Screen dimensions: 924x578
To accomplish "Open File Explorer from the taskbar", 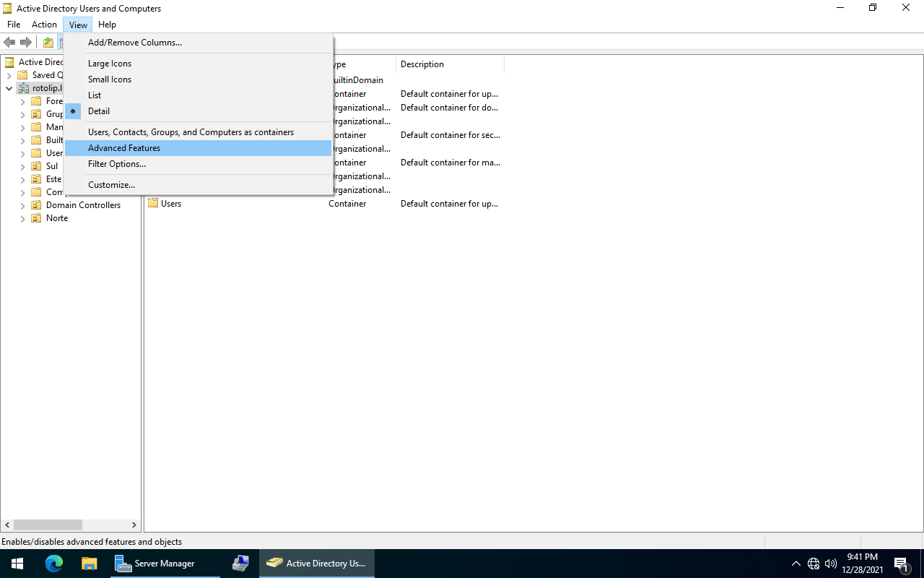I will (x=89, y=564).
